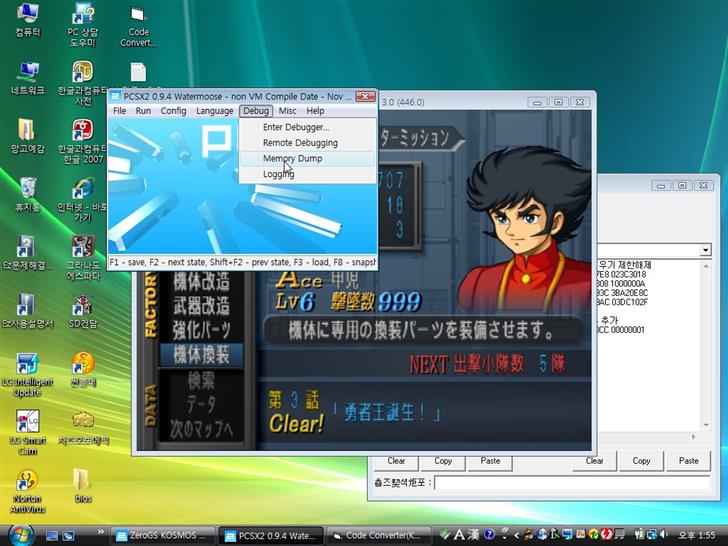Open the 한글 2007 desktop shortcut
The height and width of the screenshot is (546, 728).
click(83, 141)
